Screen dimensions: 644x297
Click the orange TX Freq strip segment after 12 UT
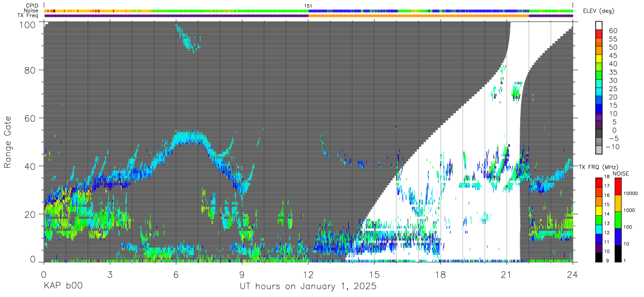418,16
